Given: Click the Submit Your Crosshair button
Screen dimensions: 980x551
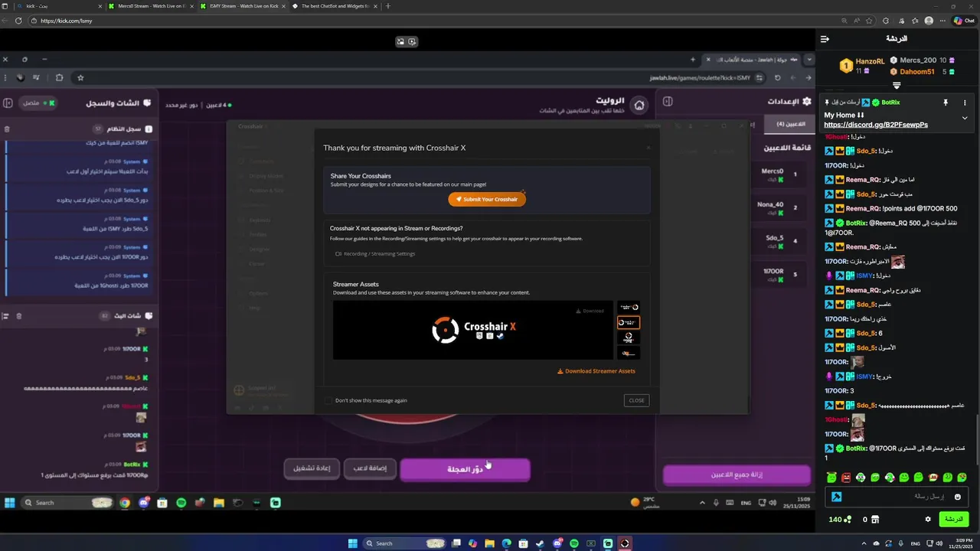Looking at the screenshot, I should pos(487,199).
